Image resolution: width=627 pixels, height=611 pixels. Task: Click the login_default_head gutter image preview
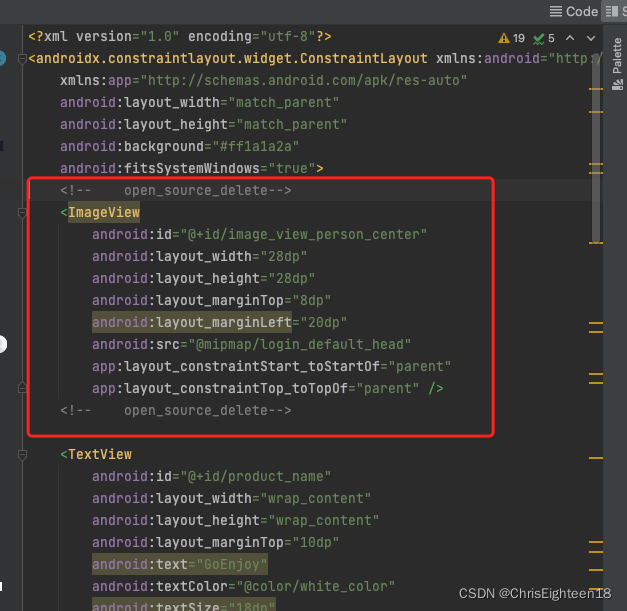2,344
